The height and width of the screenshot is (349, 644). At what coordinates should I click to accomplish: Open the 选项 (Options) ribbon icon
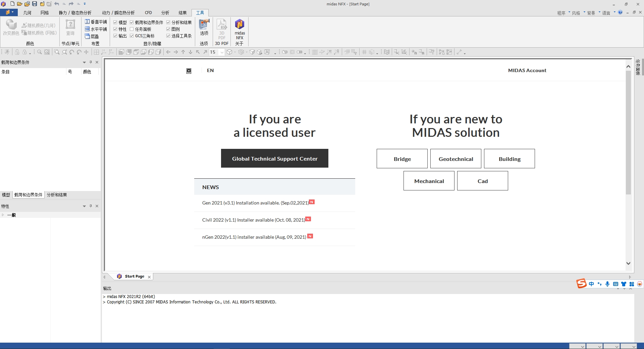coord(204,27)
